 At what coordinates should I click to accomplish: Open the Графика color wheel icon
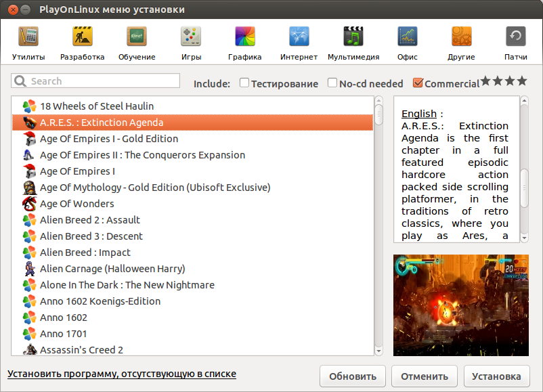[x=245, y=36]
